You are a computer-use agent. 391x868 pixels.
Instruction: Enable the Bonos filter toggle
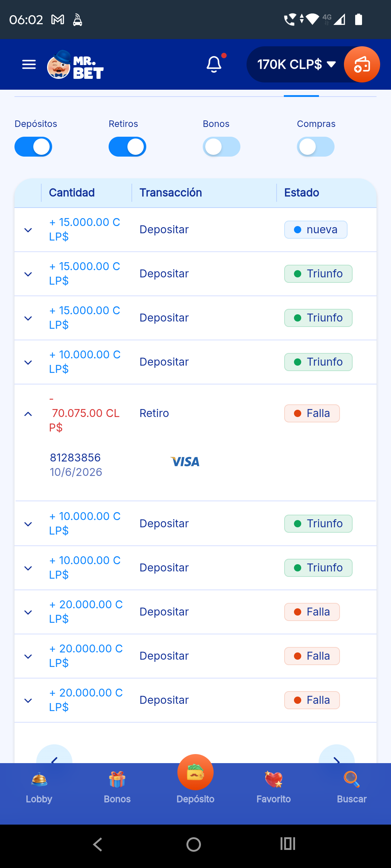point(222,147)
